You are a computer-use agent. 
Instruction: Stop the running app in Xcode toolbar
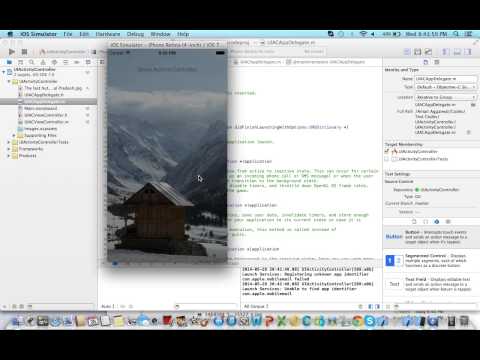point(24,52)
